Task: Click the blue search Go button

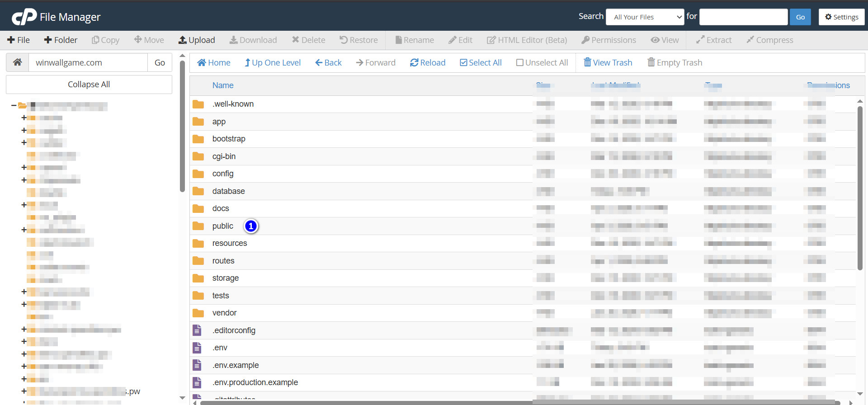Action: [x=801, y=17]
